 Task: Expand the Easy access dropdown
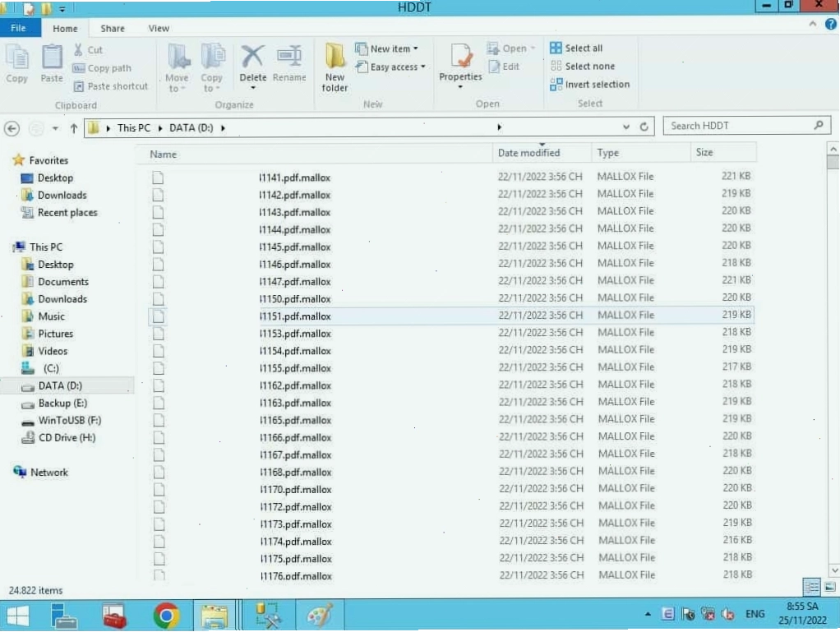[x=423, y=67]
